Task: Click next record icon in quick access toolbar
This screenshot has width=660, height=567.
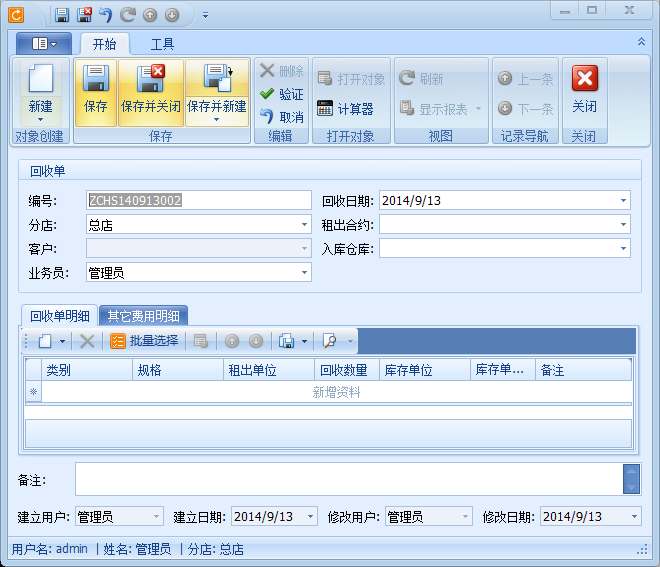Action: pyautogui.click(x=172, y=16)
